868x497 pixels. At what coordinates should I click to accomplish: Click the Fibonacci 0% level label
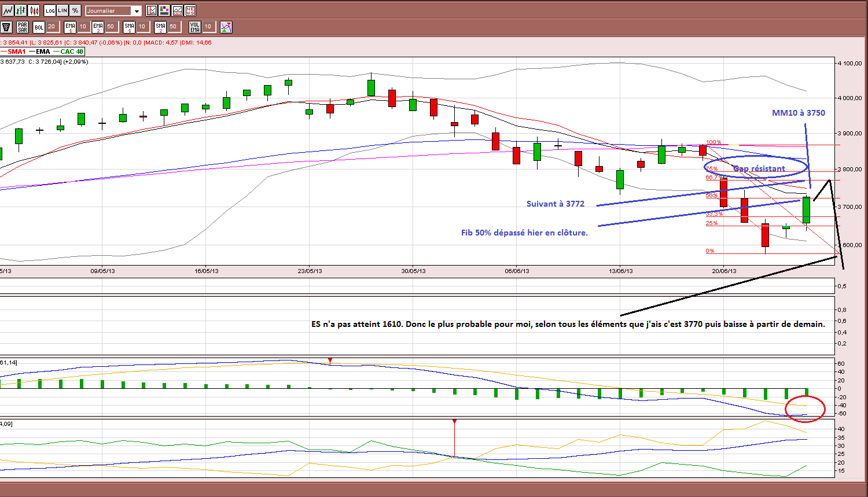click(709, 251)
